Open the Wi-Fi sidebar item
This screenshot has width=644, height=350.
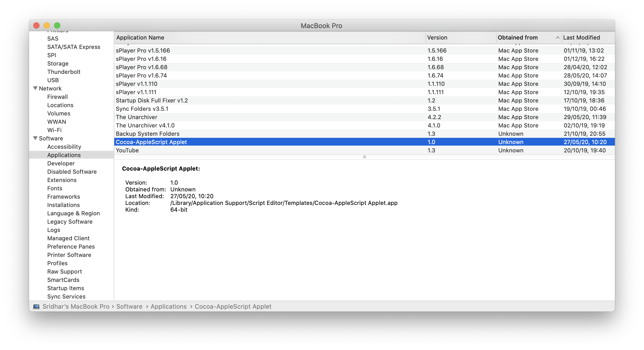pyautogui.click(x=55, y=130)
